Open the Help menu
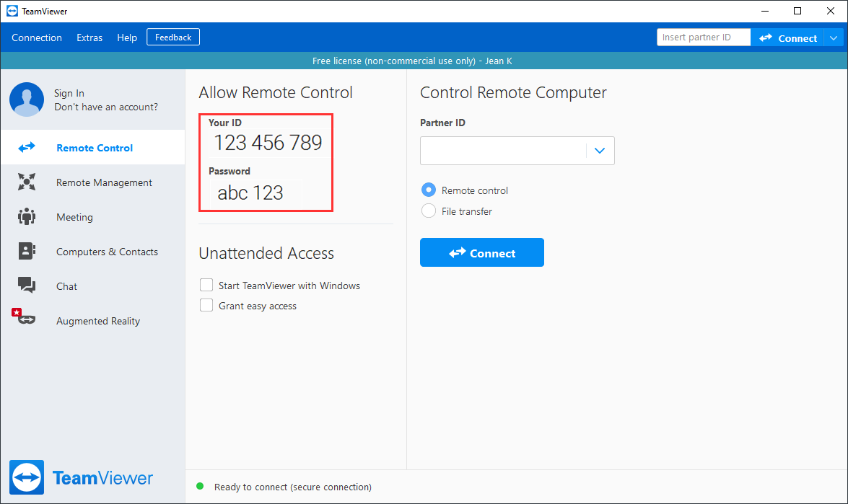 (126, 37)
